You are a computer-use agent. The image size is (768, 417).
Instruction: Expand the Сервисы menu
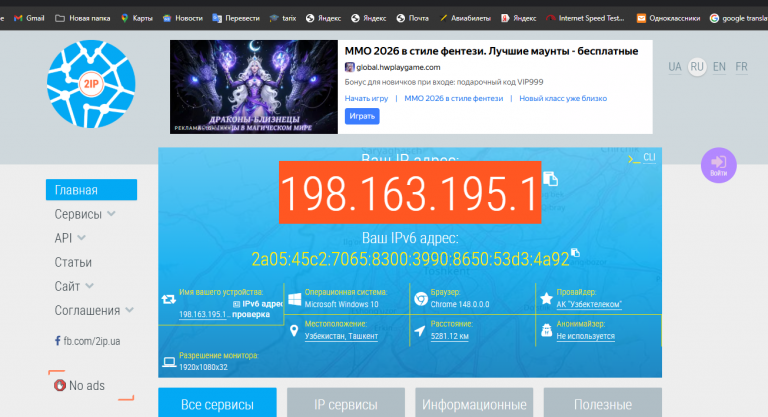pyautogui.click(x=85, y=214)
